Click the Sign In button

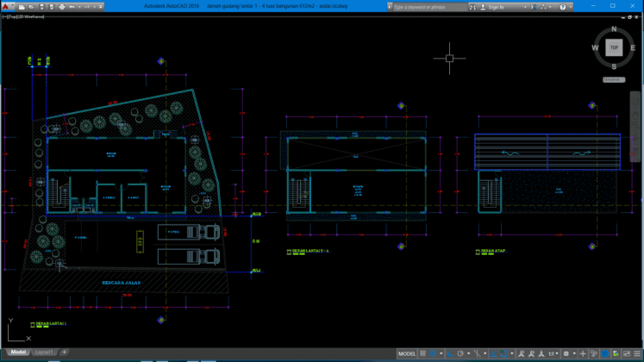495,6
